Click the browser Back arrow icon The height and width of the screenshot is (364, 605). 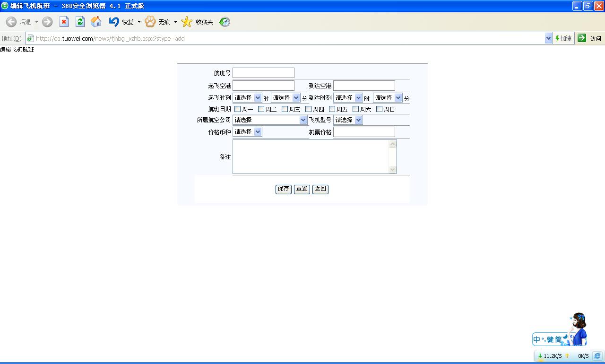[x=11, y=22]
